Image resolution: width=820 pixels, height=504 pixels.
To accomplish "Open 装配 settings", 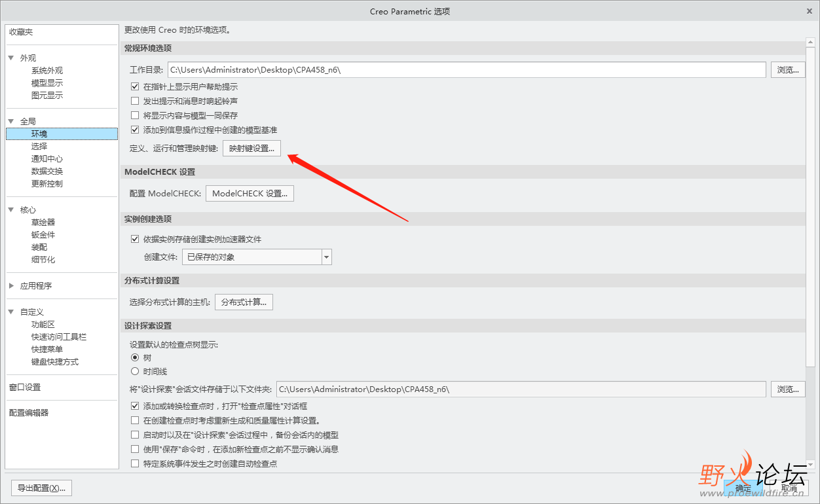I will click(x=39, y=247).
